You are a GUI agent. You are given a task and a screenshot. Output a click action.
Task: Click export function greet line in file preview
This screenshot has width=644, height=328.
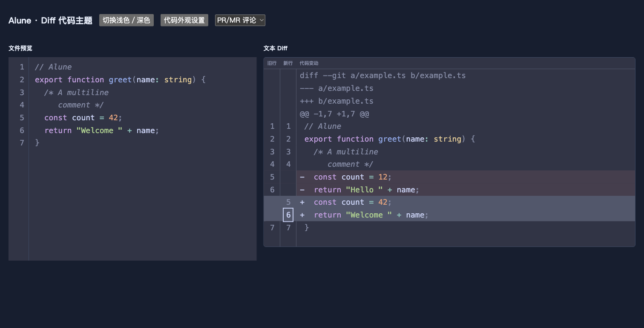(x=120, y=80)
